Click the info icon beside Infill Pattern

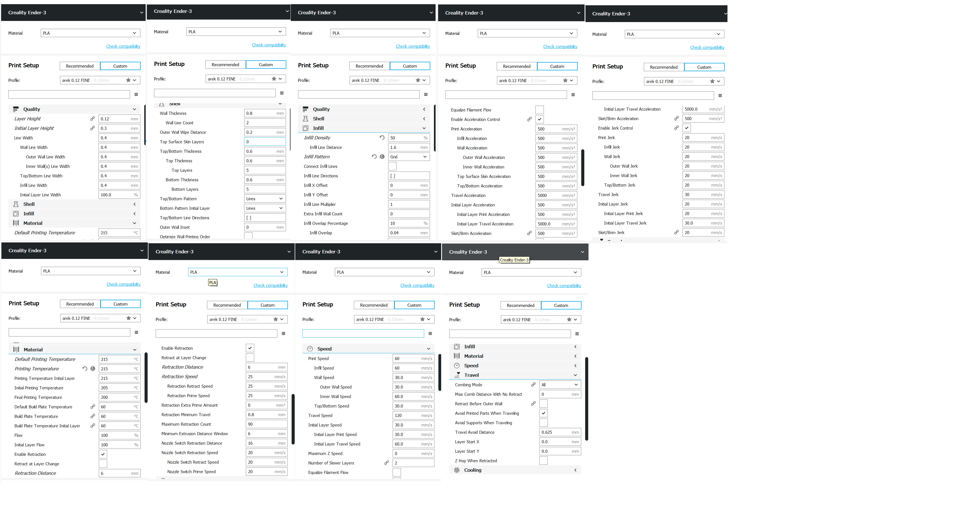[x=382, y=156]
